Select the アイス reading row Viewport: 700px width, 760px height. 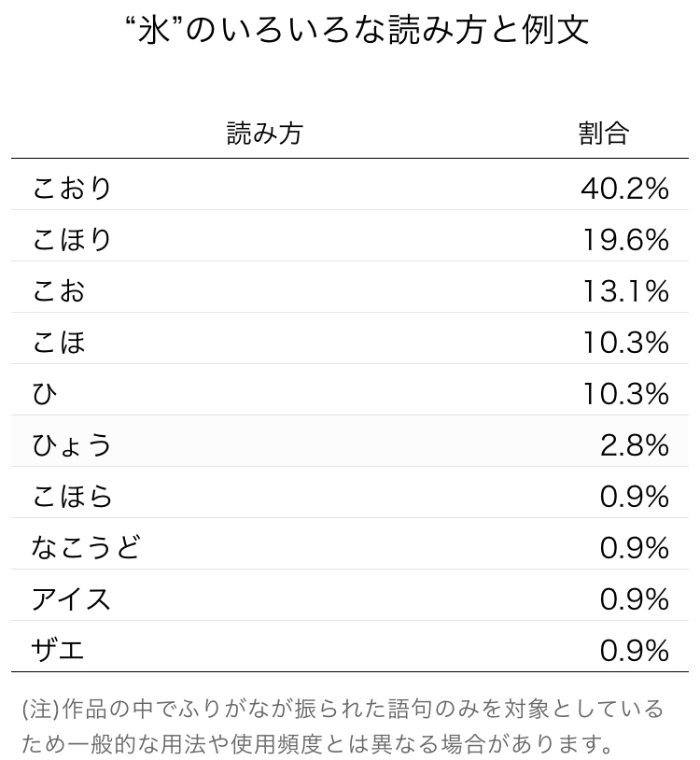pos(72,599)
